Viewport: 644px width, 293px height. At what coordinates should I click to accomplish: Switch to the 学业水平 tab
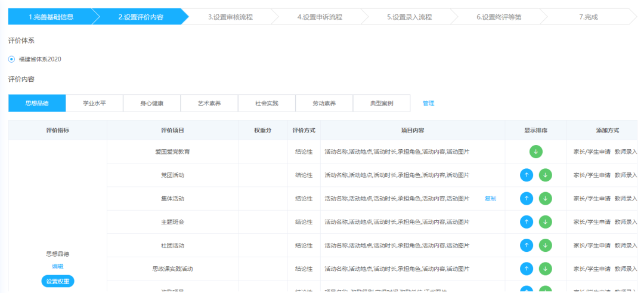(x=94, y=103)
